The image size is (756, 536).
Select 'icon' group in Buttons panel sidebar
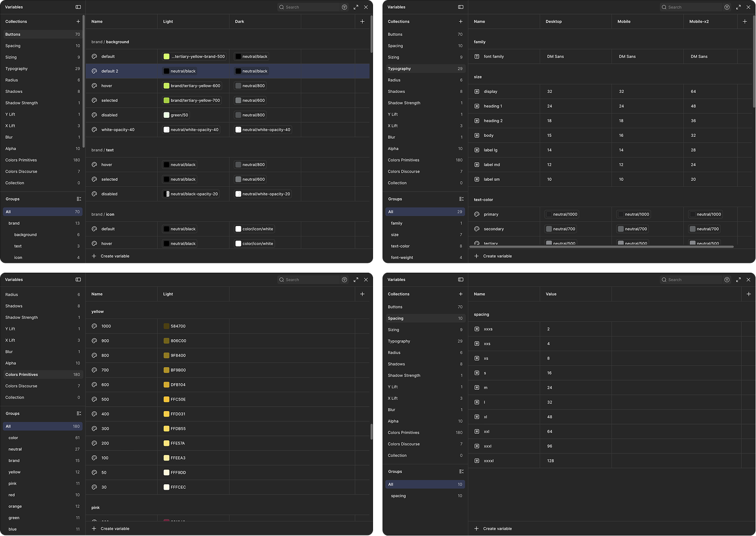[x=42, y=258]
